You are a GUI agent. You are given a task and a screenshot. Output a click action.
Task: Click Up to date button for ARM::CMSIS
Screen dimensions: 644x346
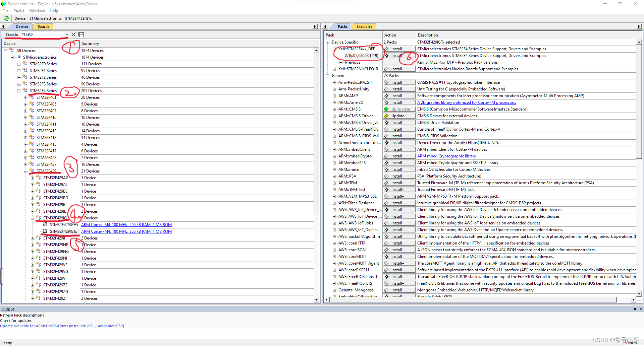click(x=399, y=109)
